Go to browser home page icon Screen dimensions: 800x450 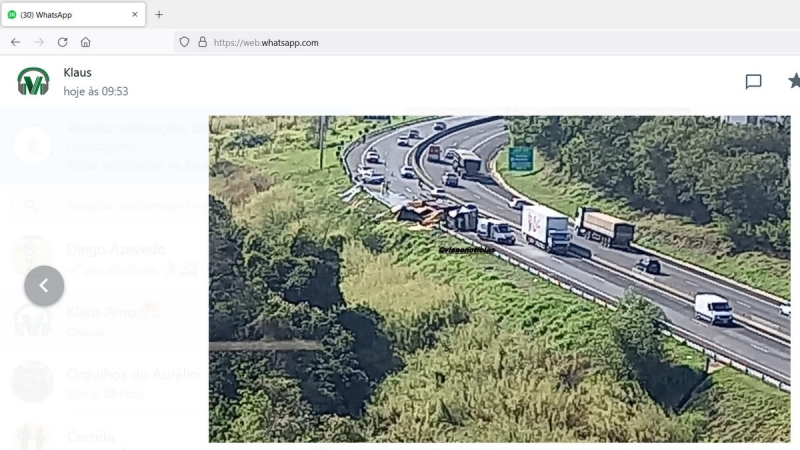click(85, 42)
